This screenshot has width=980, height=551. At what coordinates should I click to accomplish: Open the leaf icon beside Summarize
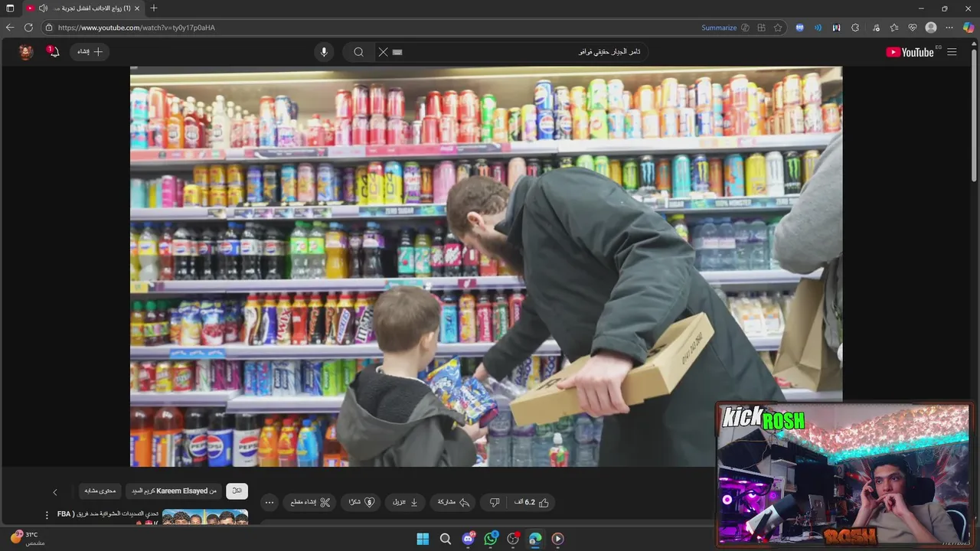(x=745, y=28)
